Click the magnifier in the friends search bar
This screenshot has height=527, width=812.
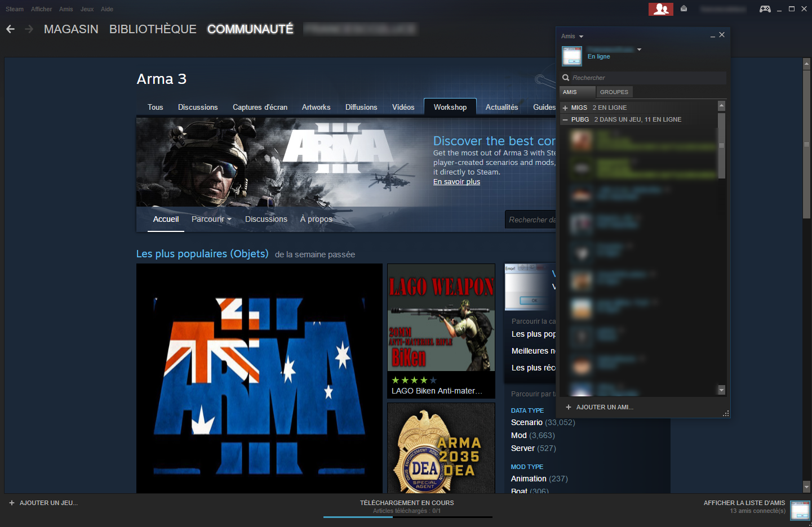pos(566,78)
